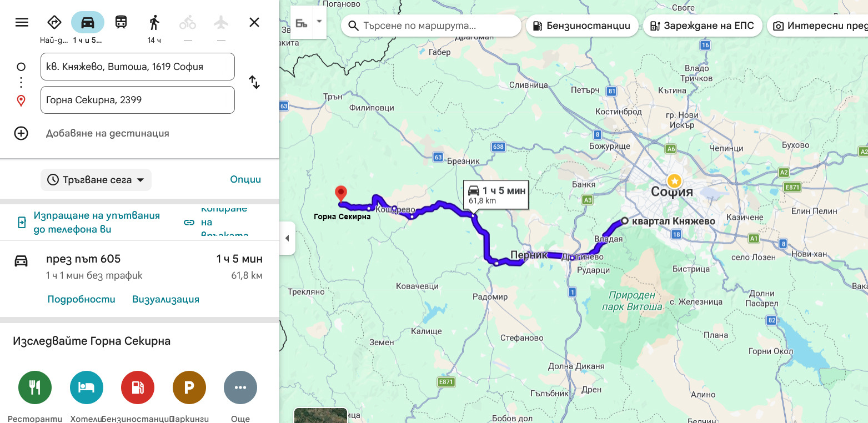Show hotels near Горна Секирна

87,387
